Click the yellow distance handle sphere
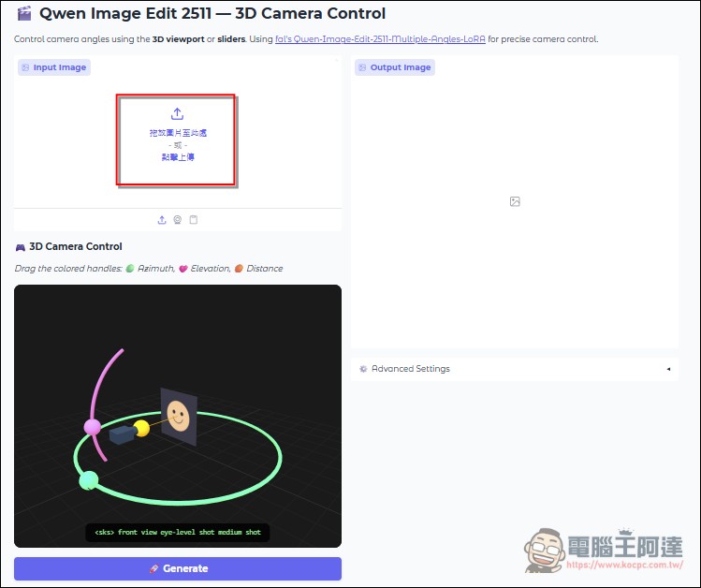Screen dimensions: 701x588 click(141, 428)
